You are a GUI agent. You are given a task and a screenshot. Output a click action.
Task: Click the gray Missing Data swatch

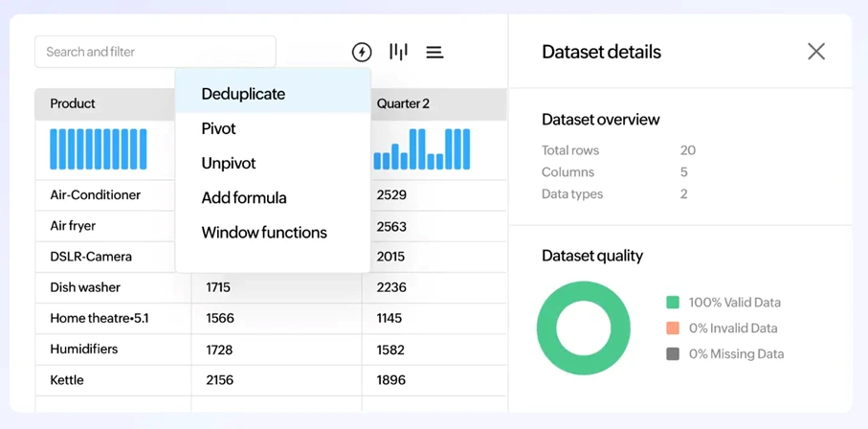673,353
